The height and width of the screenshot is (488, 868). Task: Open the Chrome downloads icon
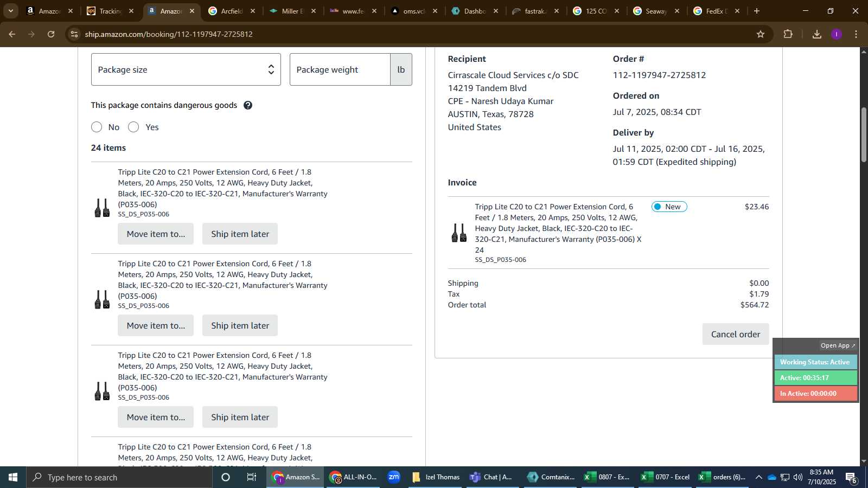coord(817,34)
